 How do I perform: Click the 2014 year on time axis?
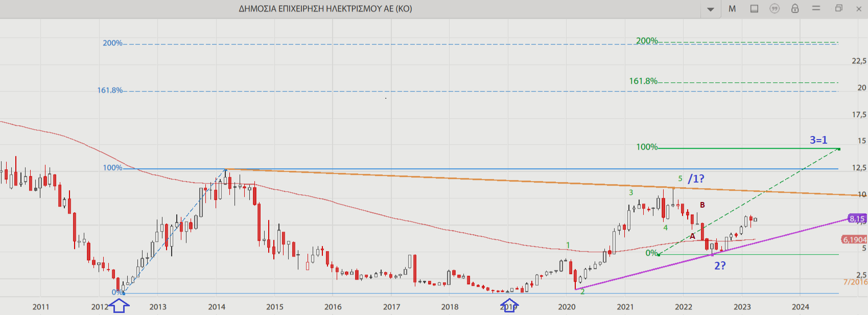217,307
